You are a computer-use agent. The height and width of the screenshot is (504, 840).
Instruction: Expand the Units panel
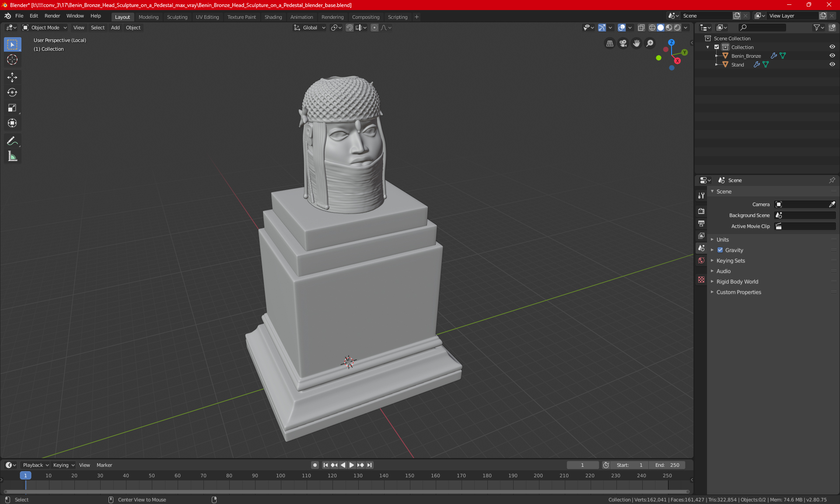pos(722,240)
